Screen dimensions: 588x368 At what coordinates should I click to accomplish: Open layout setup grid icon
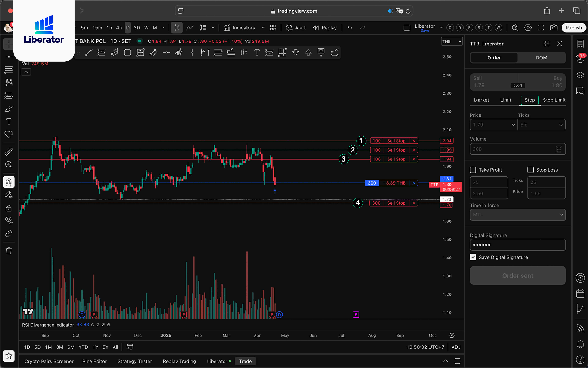point(273,28)
